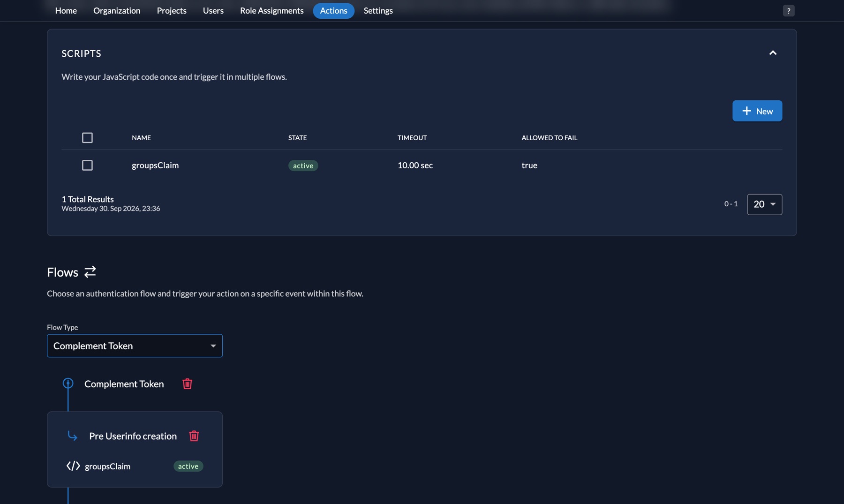Viewport: 844px width, 504px height.
Task: Delete the Complement Token flow with trash icon
Action: point(187,384)
